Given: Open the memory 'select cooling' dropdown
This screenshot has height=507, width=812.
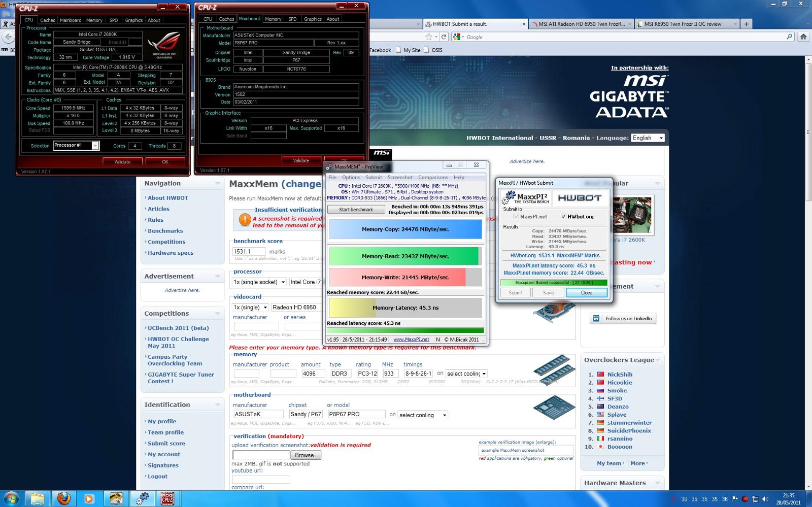Looking at the screenshot, I should point(466,374).
